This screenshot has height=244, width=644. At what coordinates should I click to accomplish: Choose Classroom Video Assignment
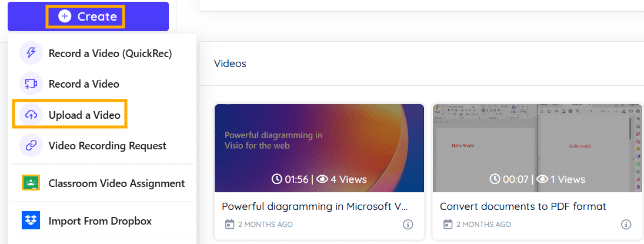(116, 183)
